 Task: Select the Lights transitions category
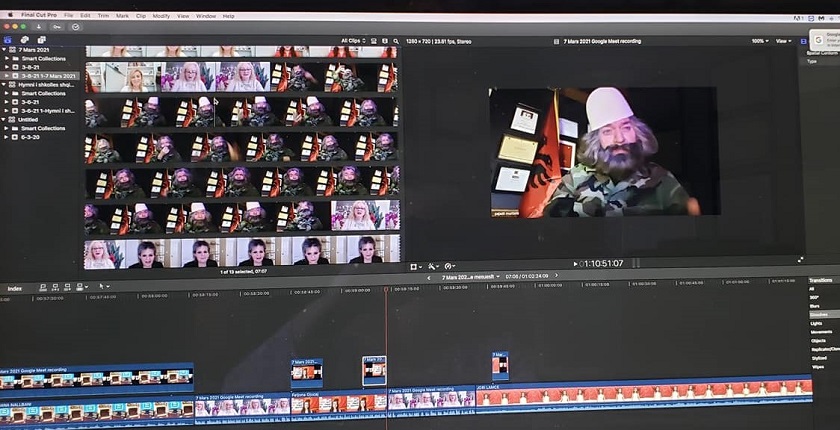(x=816, y=324)
